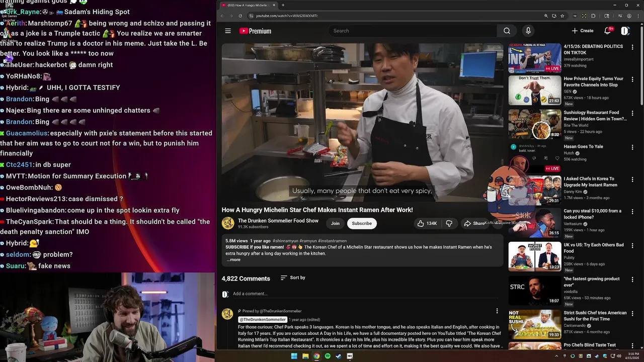Focus the YouTube search box
Image resolution: width=644 pixels, height=362 pixels.
click(413, 31)
